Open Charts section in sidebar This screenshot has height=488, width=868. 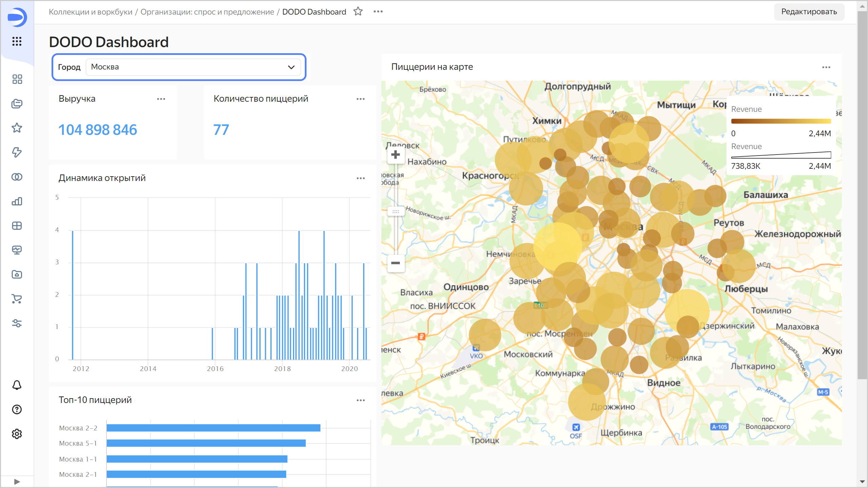17,201
